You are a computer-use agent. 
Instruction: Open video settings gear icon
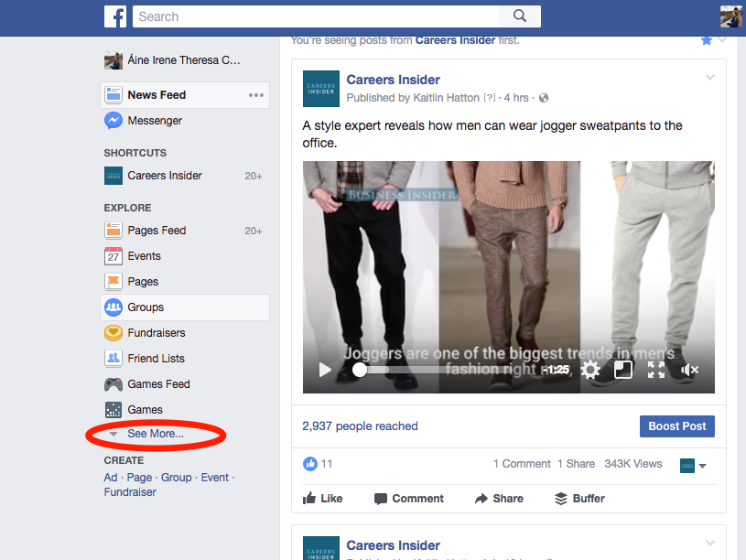[x=590, y=370]
